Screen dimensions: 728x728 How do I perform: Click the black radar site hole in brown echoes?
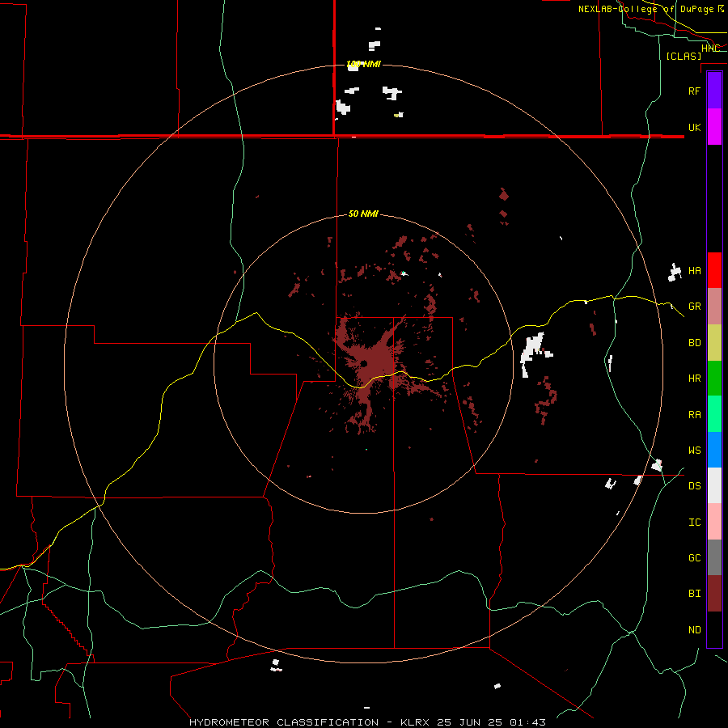[363, 363]
